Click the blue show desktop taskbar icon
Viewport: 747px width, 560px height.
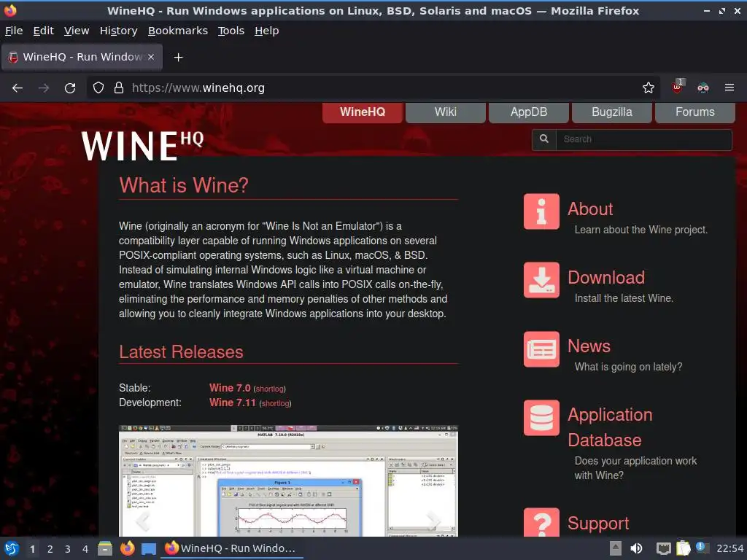point(149,549)
